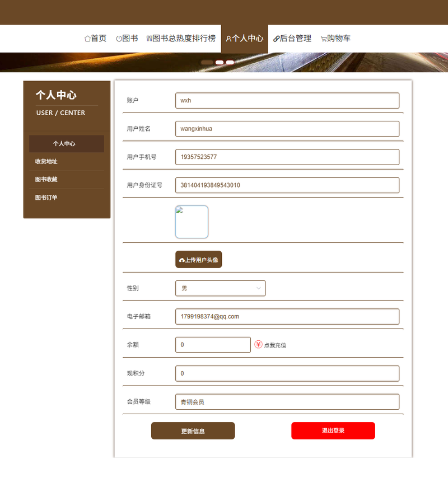Focus the 用户姓名 input with wangxinhua

pos(287,129)
